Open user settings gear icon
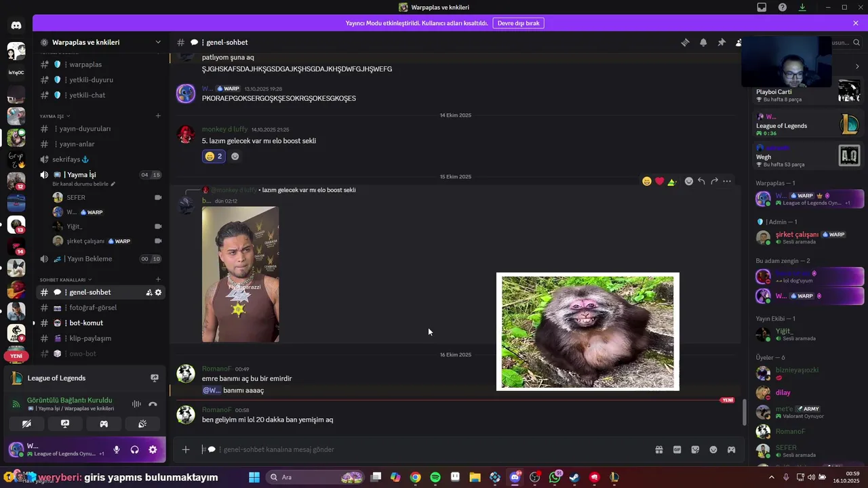868x488 pixels. click(x=153, y=449)
